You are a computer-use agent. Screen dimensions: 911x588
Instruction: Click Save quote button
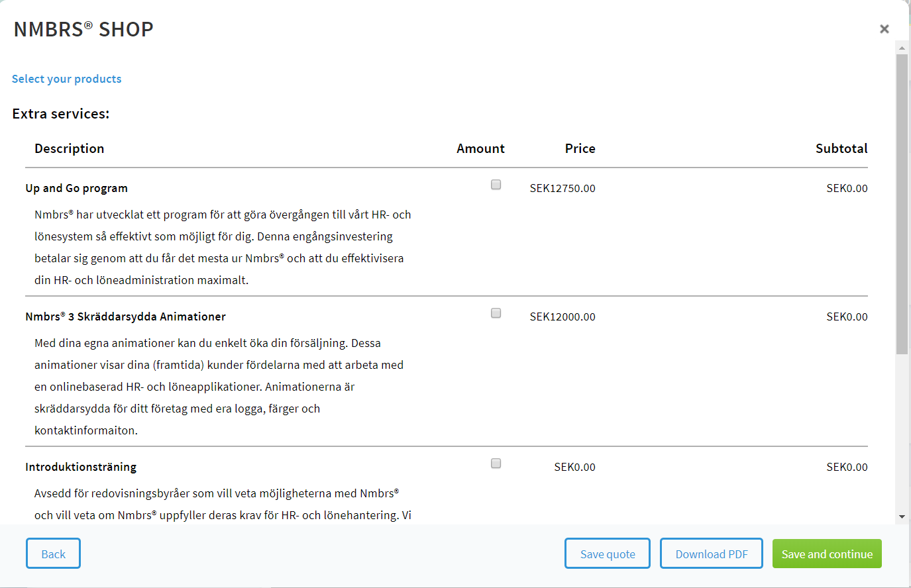(x=608, y=554)
